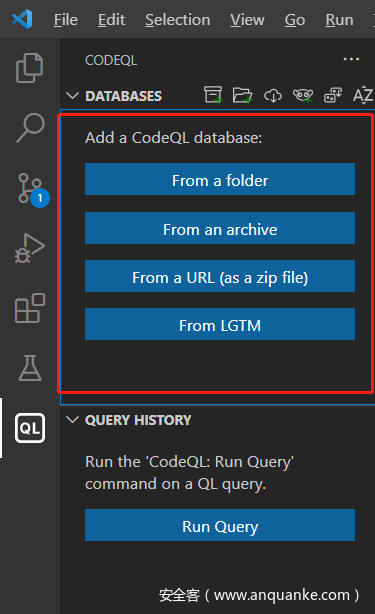Click the download from LGTM icon
The width and height of the screenshot is (375, 614).
click(x=303, y=95)
